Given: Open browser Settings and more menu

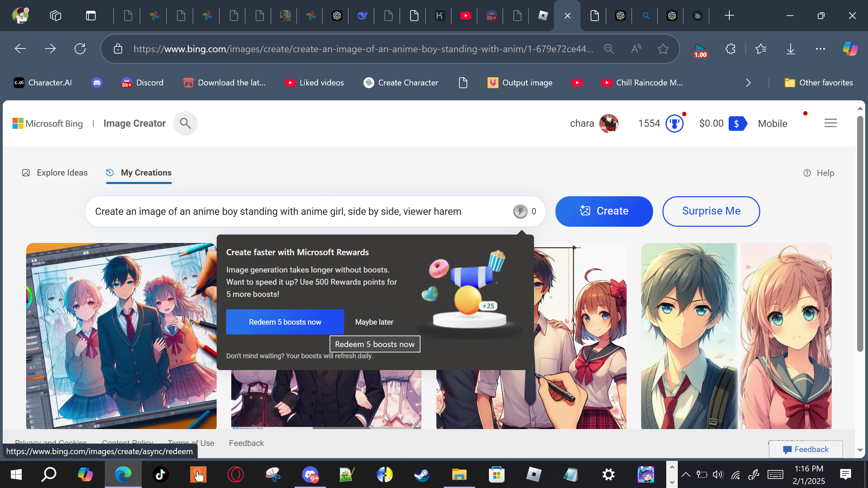Looking at the screenshot, I should coord(820,49).
